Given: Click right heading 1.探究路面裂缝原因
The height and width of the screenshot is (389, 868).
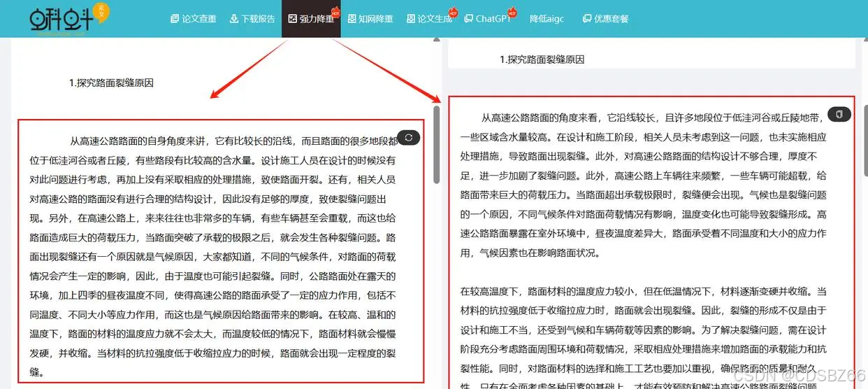Looking at the screenshot, I should click(542, 59).
